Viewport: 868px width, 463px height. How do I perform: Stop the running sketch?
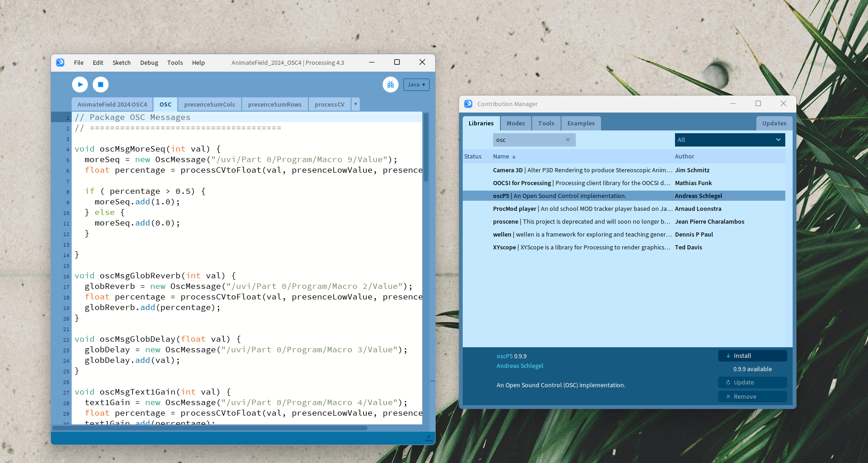coord(101,85)
